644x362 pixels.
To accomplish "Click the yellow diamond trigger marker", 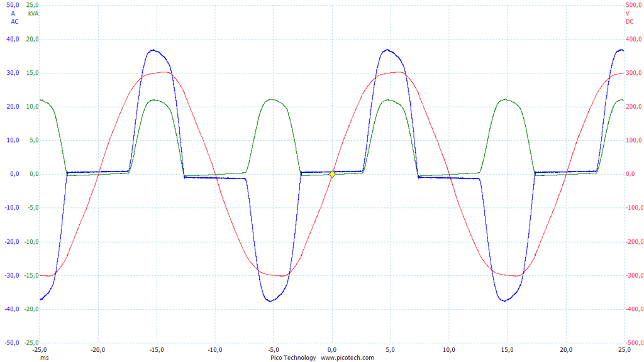I will pyautogui.click(x=332, y=174).
